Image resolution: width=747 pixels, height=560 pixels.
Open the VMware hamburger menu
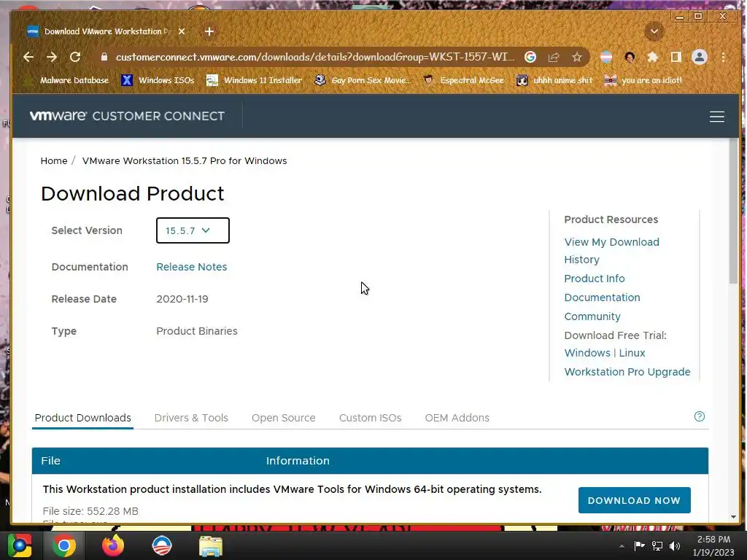[716, 117]
